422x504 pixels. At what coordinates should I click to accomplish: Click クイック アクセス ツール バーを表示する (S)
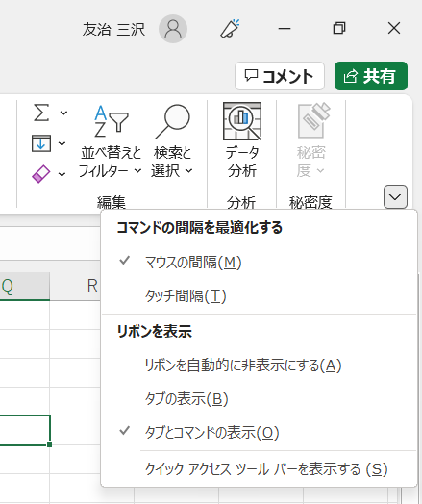(x=259, y=469)
